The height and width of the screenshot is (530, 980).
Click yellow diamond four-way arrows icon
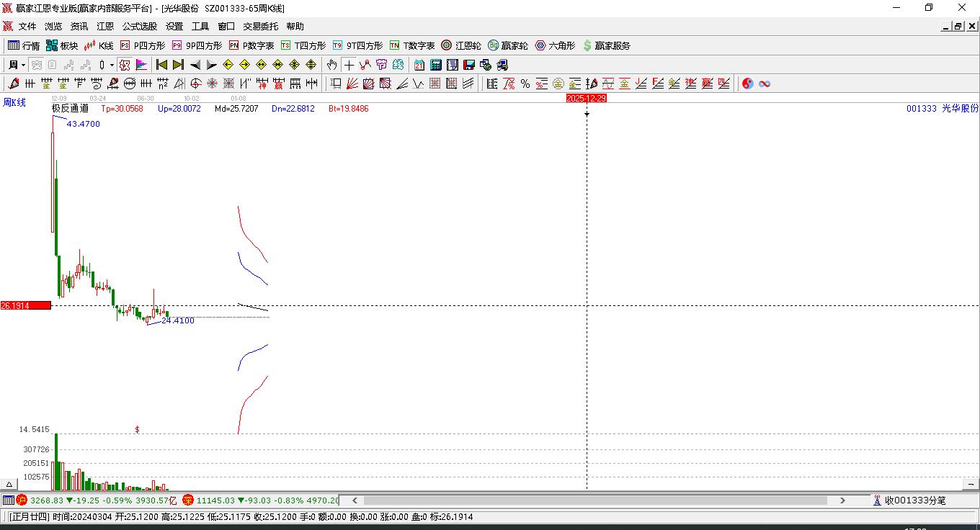(311, 65)
